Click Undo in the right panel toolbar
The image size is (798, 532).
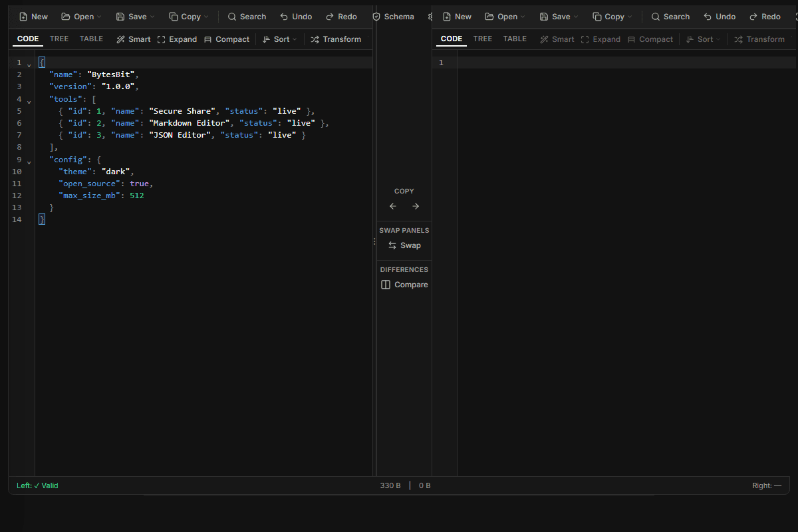pos(720,17)
